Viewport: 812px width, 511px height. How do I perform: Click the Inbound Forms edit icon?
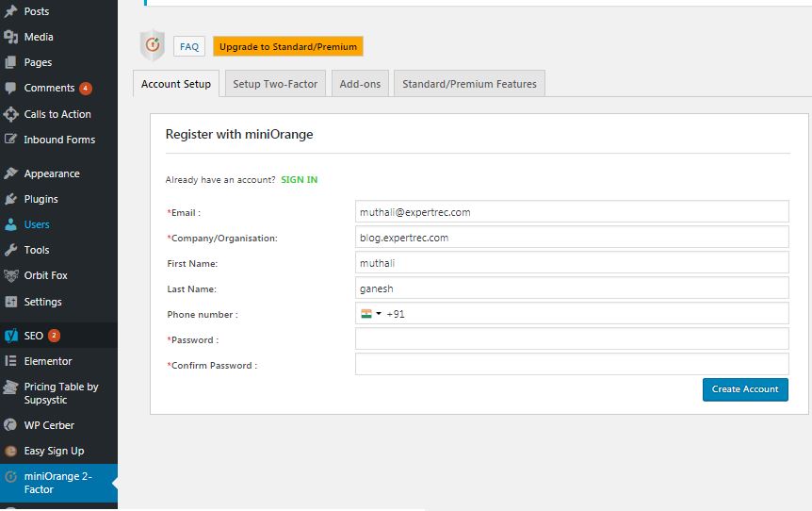click(10, 139)
